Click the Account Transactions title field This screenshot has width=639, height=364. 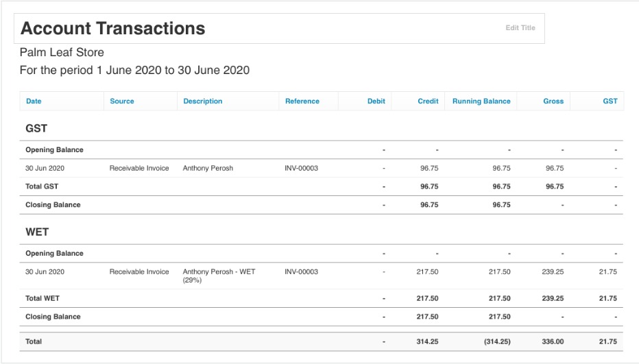(113, 29)
